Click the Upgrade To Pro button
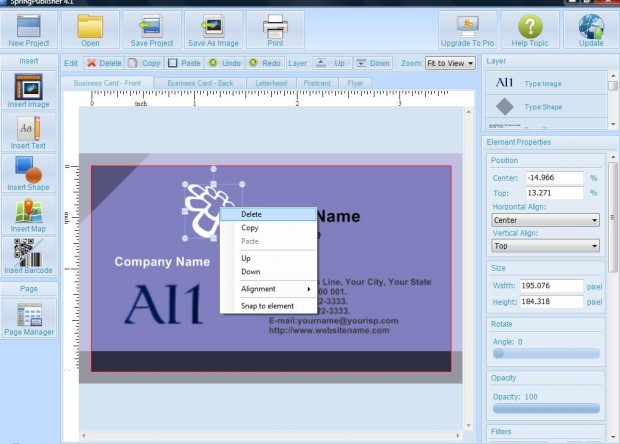The image size is (620, 444). 467,30
